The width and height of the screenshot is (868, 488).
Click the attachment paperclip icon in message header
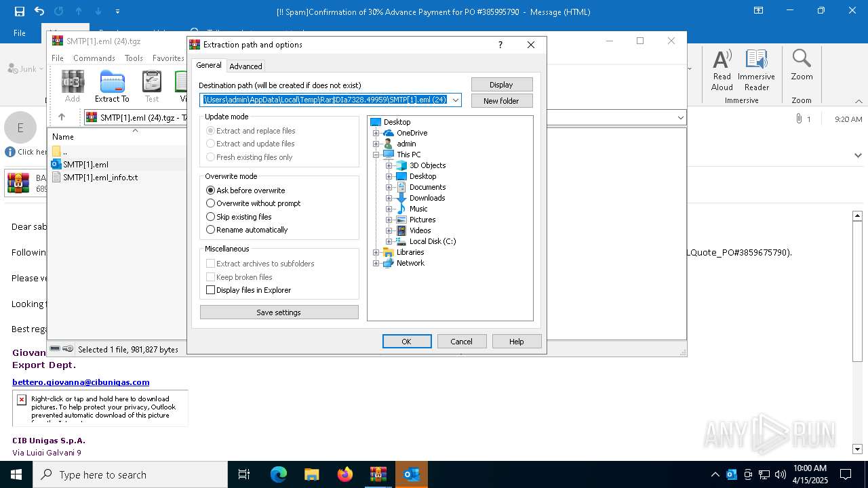pos(799,119)
